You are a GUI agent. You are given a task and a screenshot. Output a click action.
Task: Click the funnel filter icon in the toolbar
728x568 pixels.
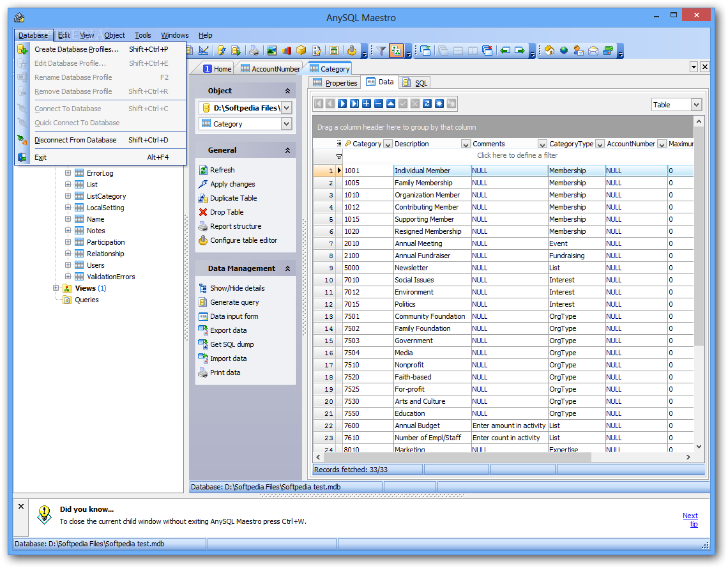click(381, 50)
